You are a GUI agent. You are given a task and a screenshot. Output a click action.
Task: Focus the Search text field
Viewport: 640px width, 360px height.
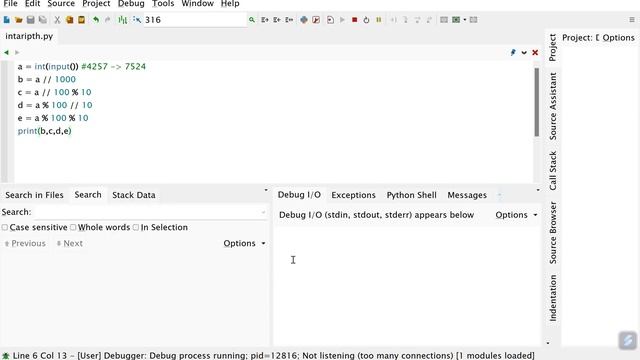tap(151, 212)
